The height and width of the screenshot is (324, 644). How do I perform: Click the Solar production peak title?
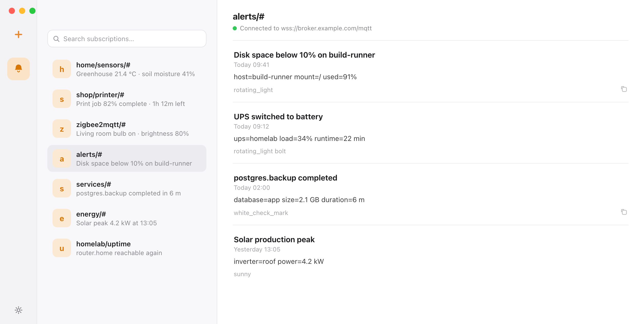click(x=274, y=240)
